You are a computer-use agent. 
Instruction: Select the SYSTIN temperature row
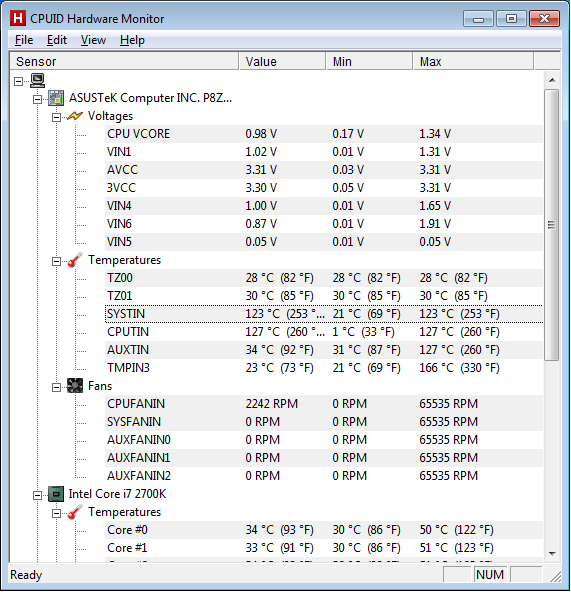324,314
